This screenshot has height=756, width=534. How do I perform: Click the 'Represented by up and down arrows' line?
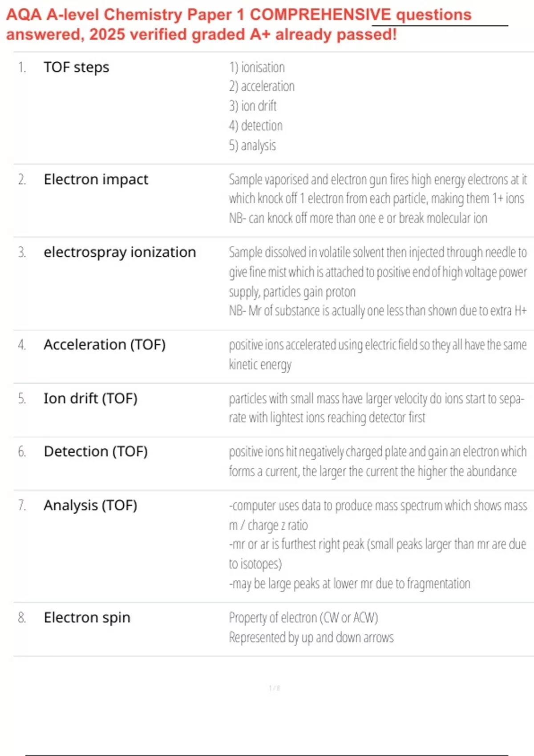[311, 638]
